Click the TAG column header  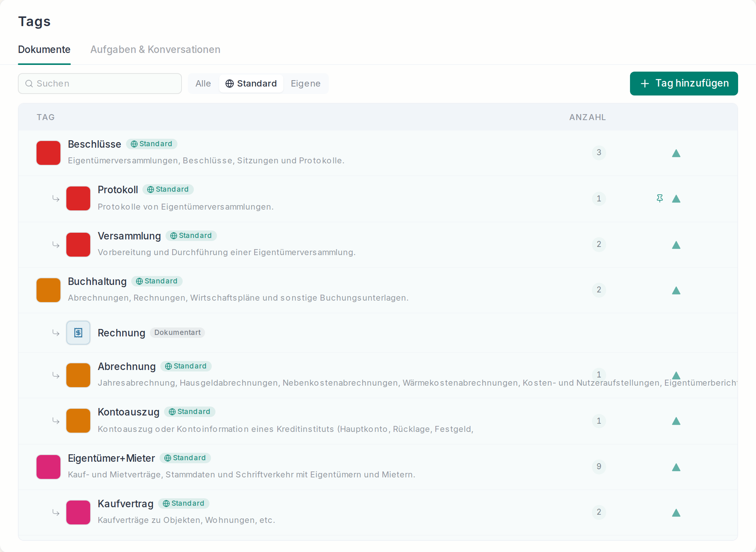coord(46,117)
